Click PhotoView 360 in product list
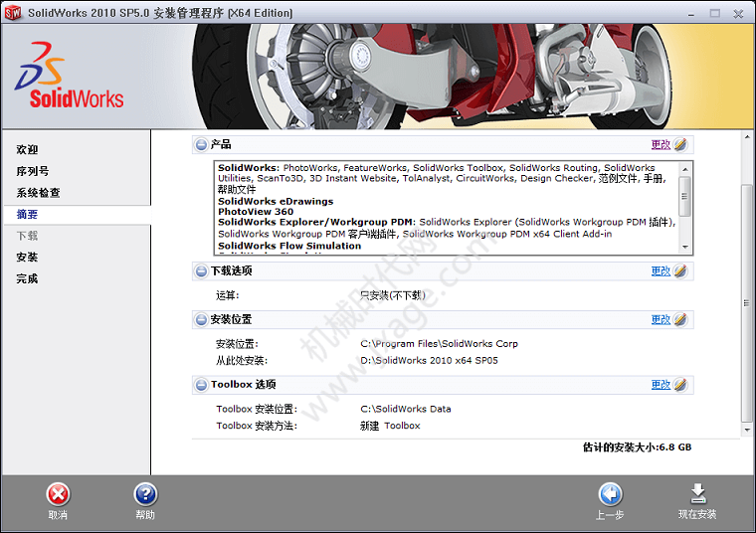Image resolution: width=756 pixels, height=533 pixels. pos(256,212)
